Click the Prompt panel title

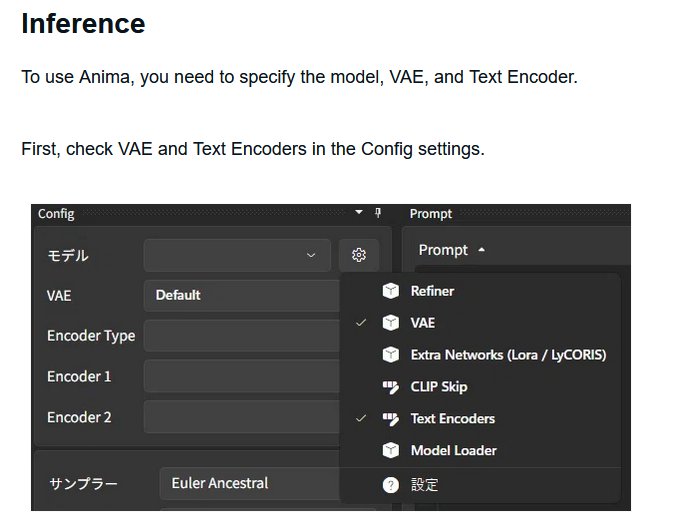(430, 214)
